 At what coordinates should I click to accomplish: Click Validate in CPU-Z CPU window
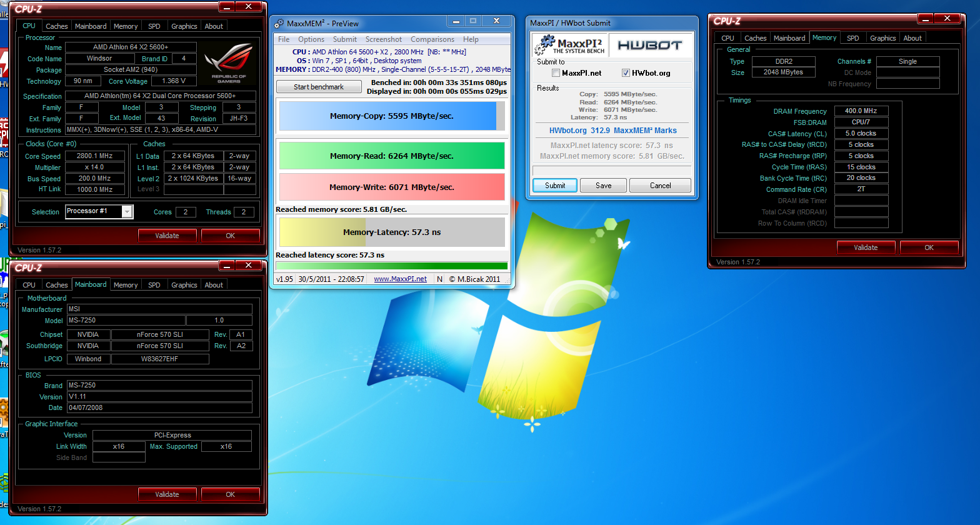click(x=167, y=236)
